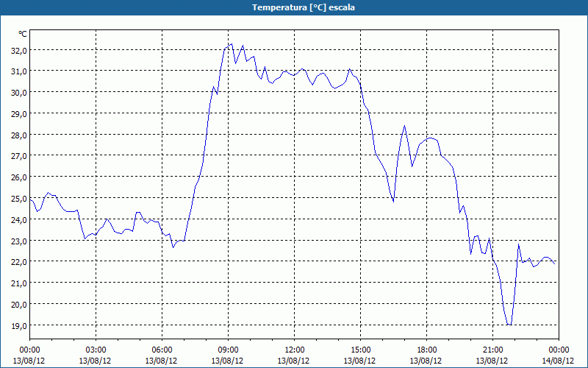Select the 25,0 y-axis label
The height and width of the screenshot is (368, 588).
tap(19, 198)
